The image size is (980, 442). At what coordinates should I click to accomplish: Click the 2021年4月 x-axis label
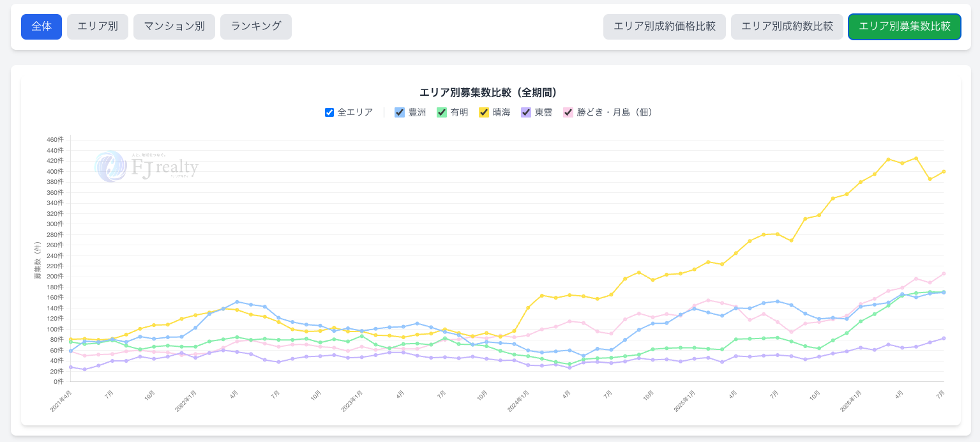61,400
